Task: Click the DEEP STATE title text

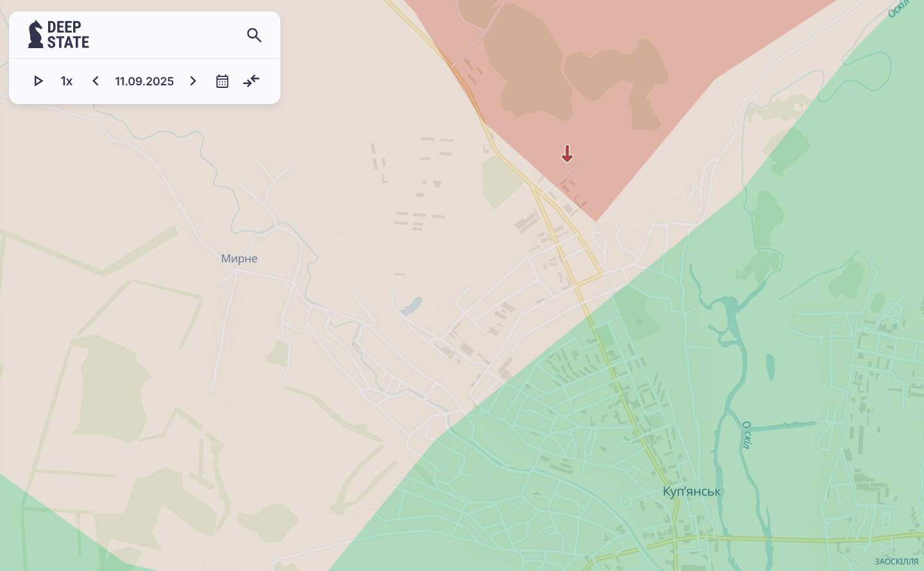Action: coord(68,35)
